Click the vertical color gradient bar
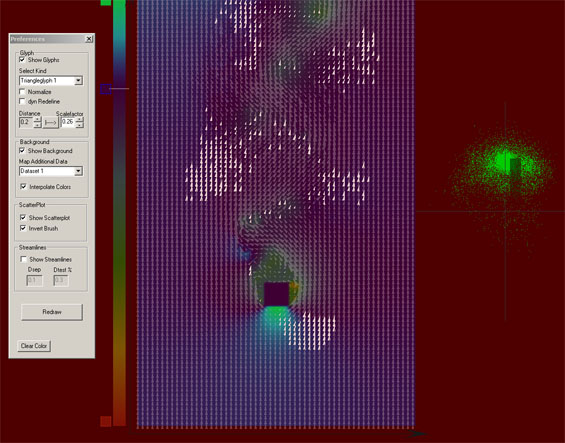Screen dimensions: 565x443 coord(119,213)
